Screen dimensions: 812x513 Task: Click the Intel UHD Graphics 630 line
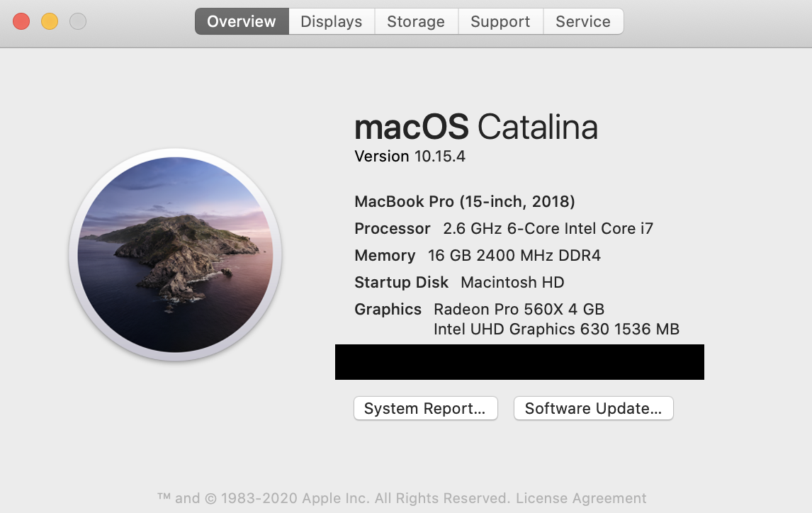point(556,329)
